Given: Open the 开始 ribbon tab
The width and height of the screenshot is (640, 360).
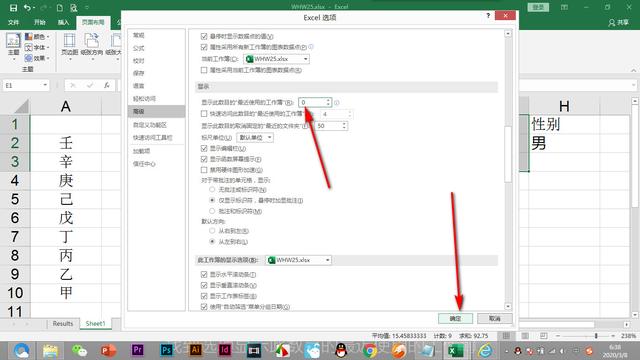Looking at the screenshot, I should (x=40, y=22).
